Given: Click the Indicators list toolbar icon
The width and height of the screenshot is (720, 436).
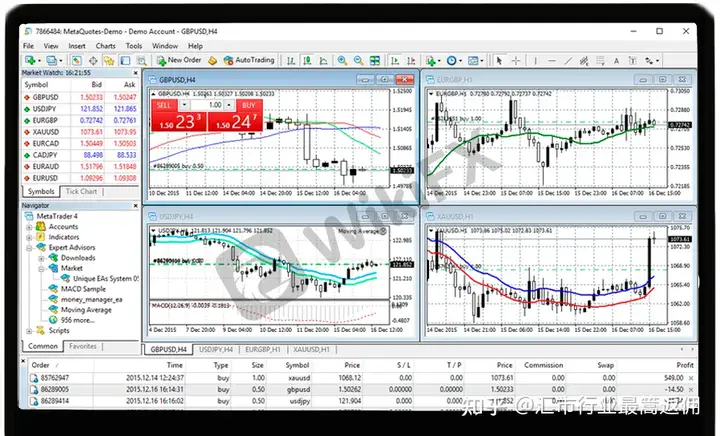Looking at the screenshot, I should [431, 61].
